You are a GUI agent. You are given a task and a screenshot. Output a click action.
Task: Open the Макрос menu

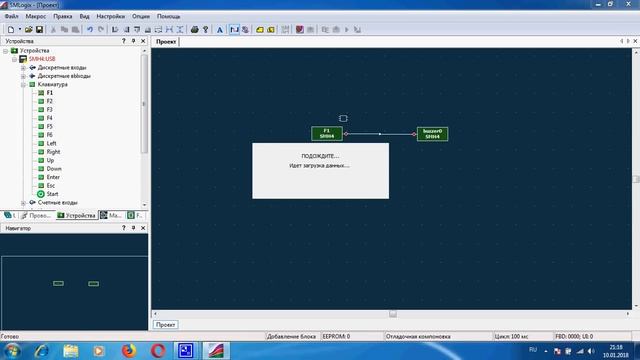pos(36,16)
